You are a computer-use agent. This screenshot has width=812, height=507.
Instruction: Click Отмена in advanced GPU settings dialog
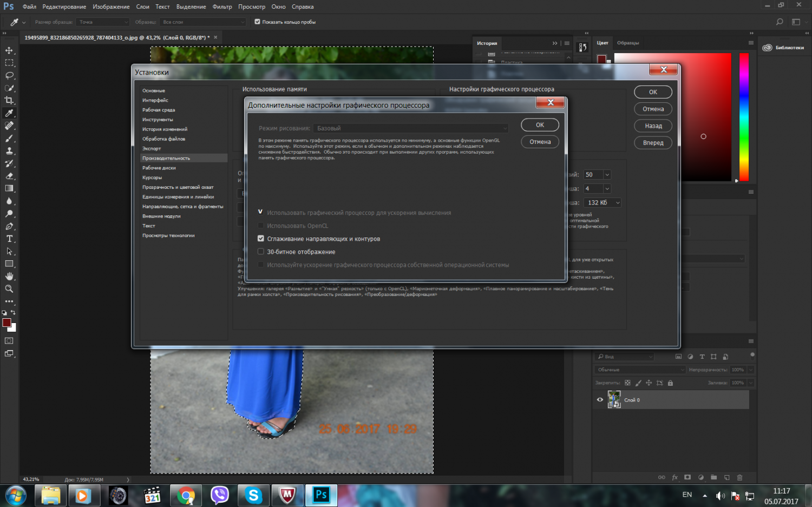[x=540, y=142]
